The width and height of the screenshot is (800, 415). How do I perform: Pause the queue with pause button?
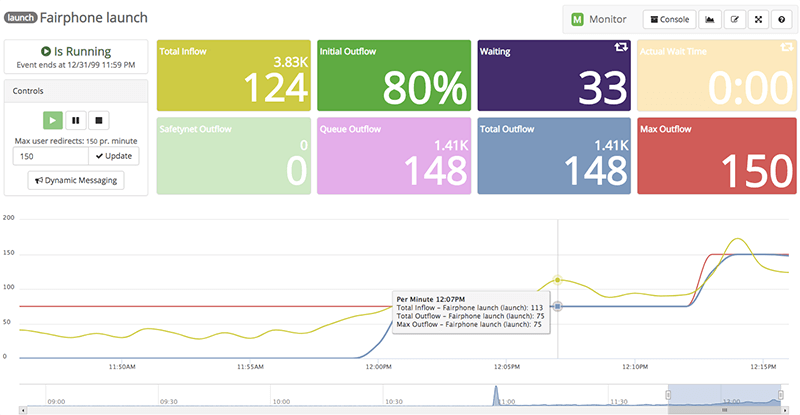click(x=76, y=121)
